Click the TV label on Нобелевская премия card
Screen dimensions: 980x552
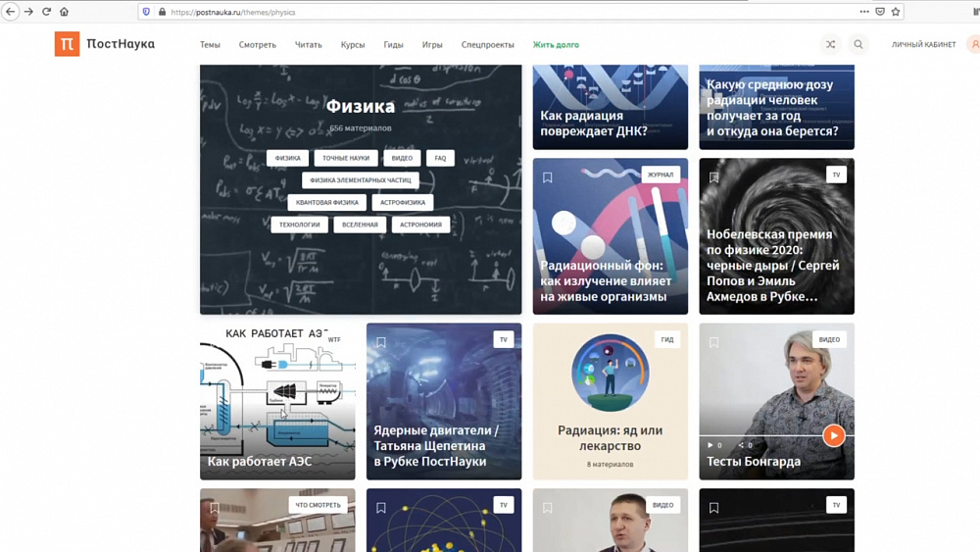tap(836, 175)
